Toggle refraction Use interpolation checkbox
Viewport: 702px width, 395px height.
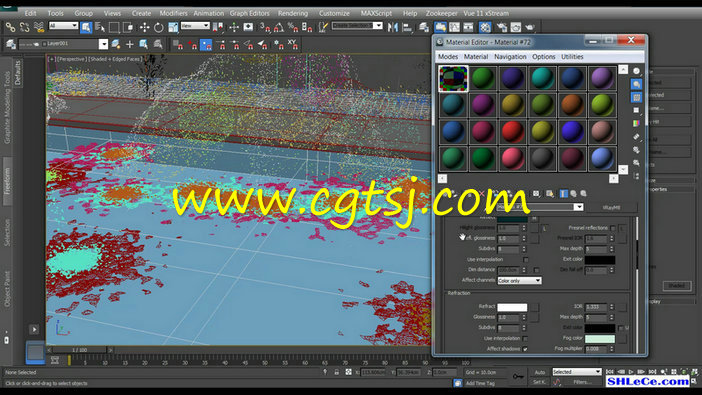pos(525,339)
